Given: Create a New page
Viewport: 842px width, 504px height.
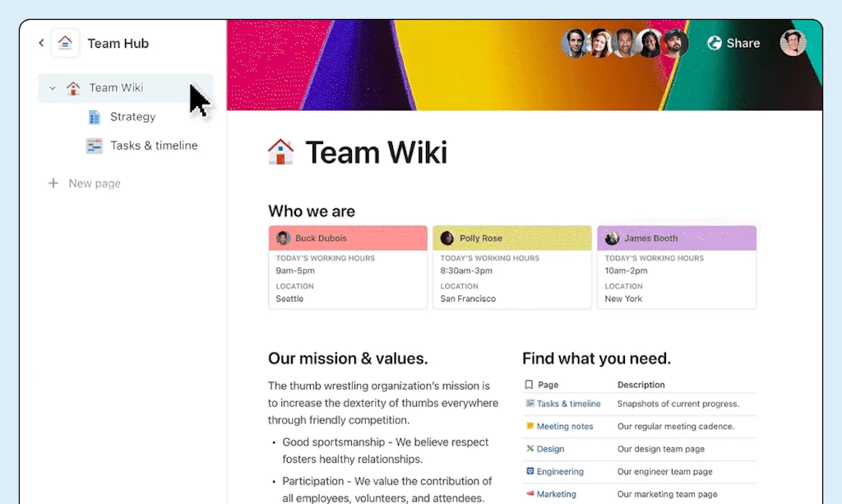Looking at the screenshot, I should (85, 183).
